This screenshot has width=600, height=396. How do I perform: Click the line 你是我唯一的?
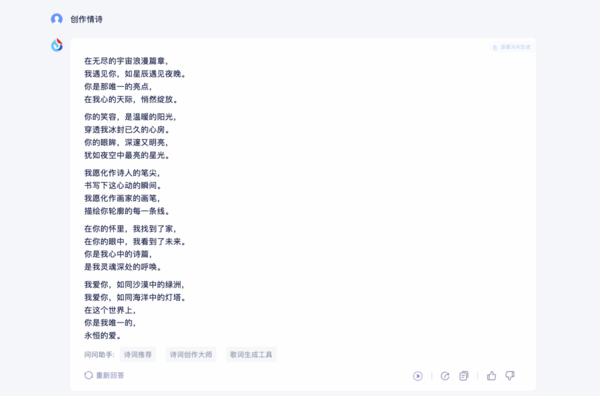(110, 323)
